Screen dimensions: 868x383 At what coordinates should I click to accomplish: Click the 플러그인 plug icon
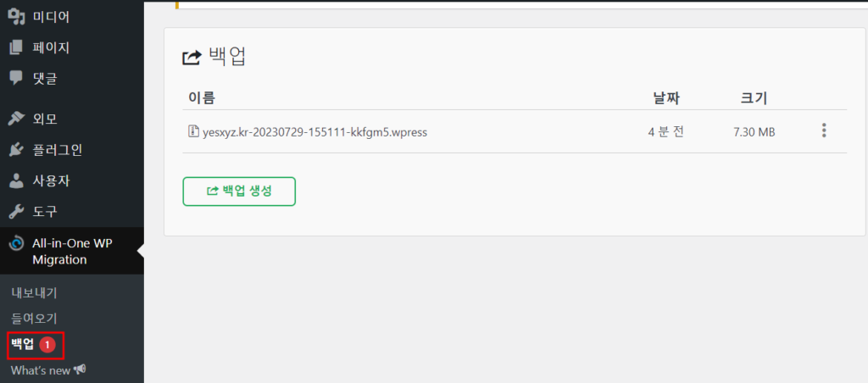click(17, 149)
